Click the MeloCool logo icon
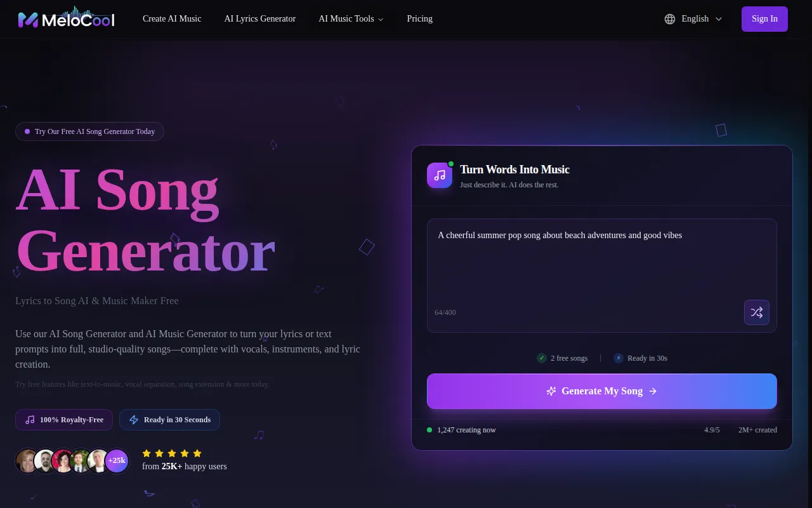Image resolution: width=812 pixels, height=508 pixels. (x=28, y=20)
